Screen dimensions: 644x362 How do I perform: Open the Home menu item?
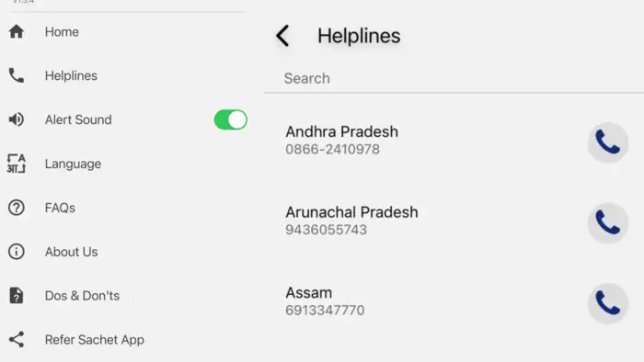62,32
